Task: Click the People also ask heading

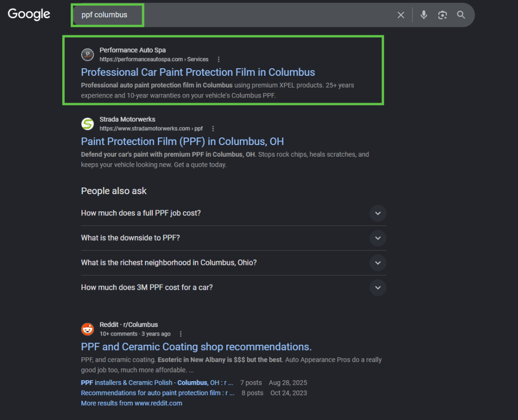Action: pyautogui.click(x=114, y=191)
